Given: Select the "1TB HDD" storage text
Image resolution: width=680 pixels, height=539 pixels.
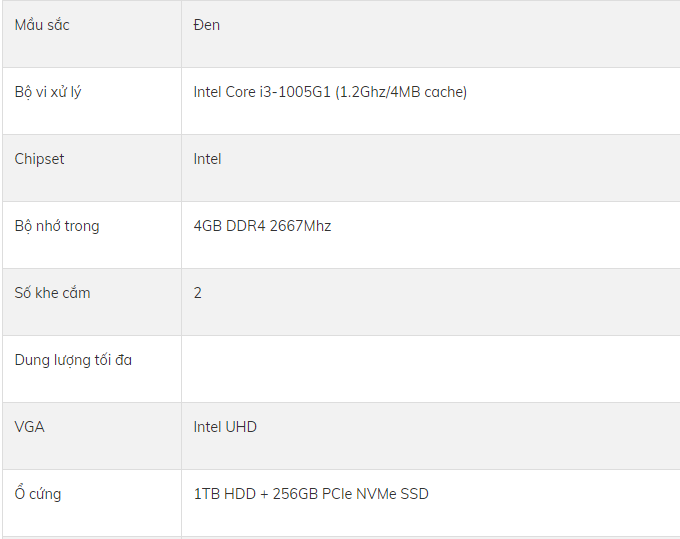Looking at the screenshot, I should pos(224,494).
